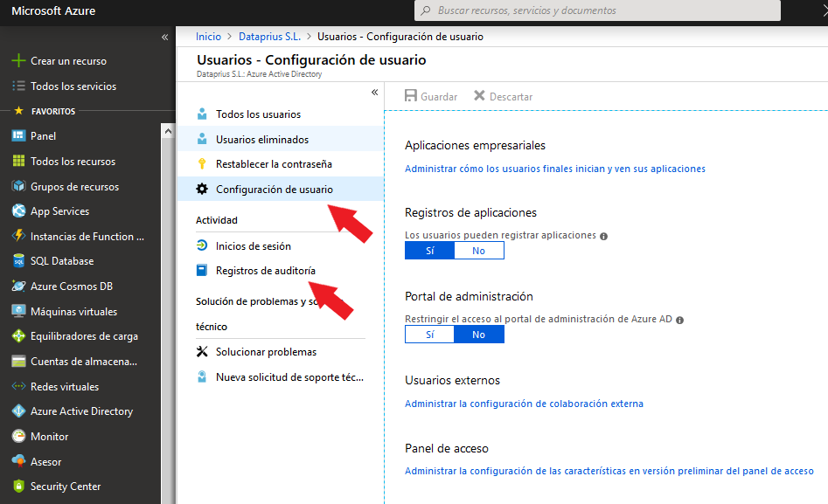Image resolution: width=828 pixels, height=504 pixels.
Task: Click the Registros de auditoría book icon
Action: (202, 270)
